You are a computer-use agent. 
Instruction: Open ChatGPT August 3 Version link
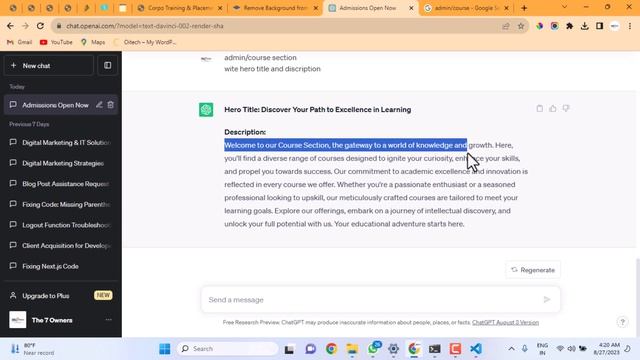tap(505, 322)
